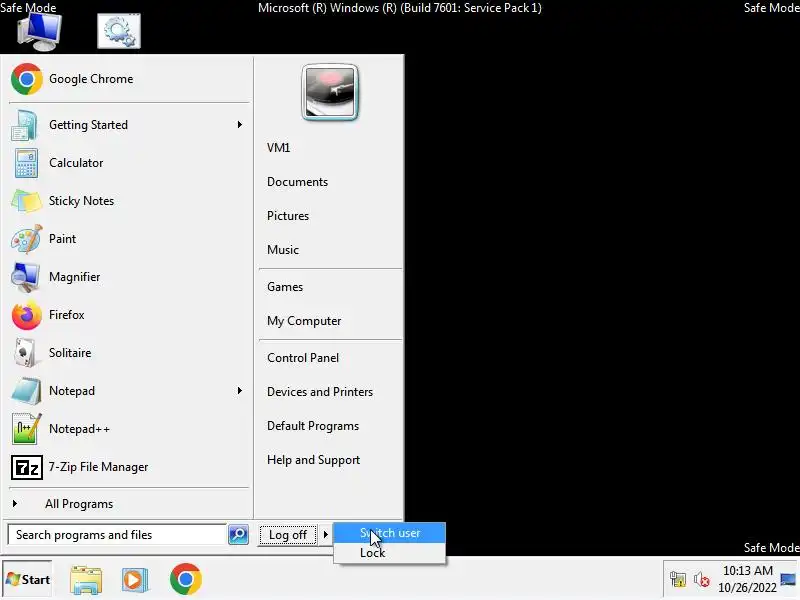Open shutdown options arrow next to Log off
Screen dimensions: 800x600
pyautogui.click(x=325, y=535)
